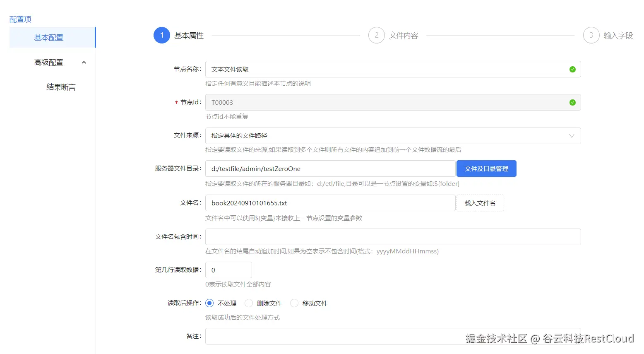Focus the 文件名包含时间 input field
The image size is (644, 354).
tap(393, 237)
